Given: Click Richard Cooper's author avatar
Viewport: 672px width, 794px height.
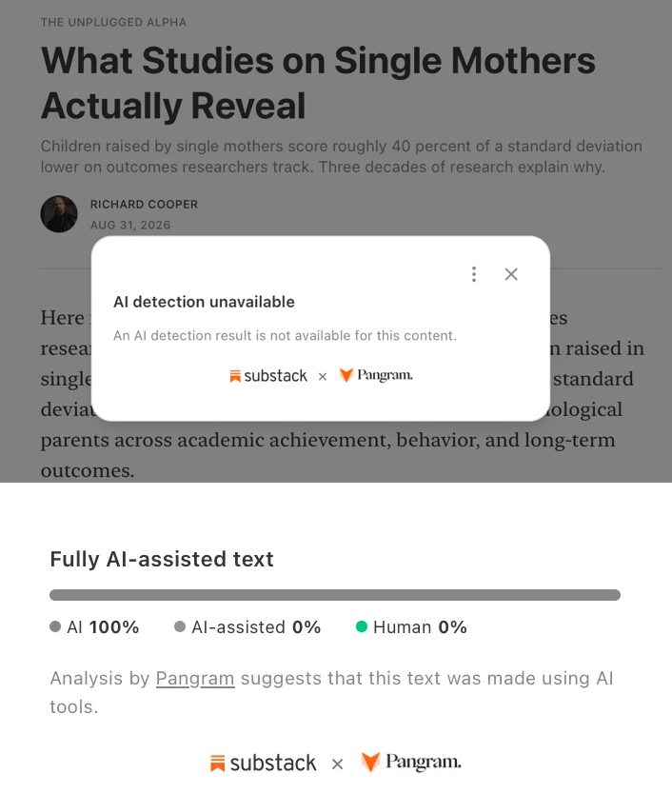Looking at the screenshot, I should tap(59, 214).
